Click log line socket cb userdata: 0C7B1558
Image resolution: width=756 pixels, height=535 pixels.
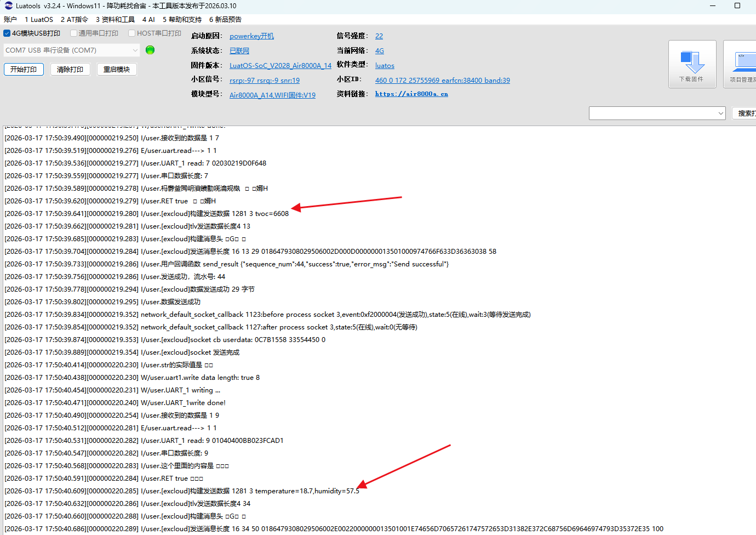pyautogui.click(x=165, y=340)
